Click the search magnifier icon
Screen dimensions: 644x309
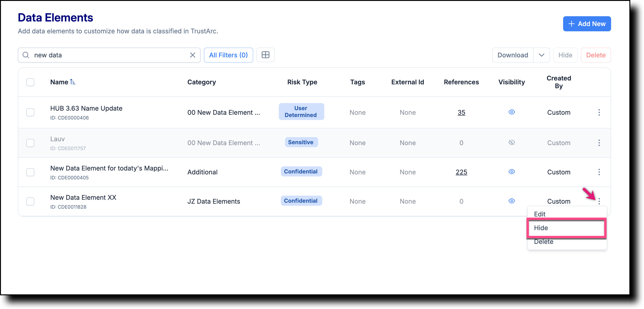(x=26, y=55)
